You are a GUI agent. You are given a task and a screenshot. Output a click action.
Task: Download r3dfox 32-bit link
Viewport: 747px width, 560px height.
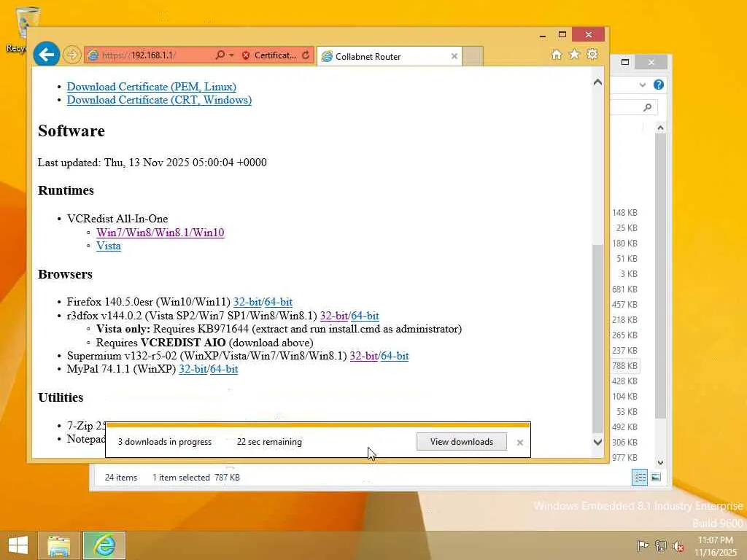coord(334,316)
